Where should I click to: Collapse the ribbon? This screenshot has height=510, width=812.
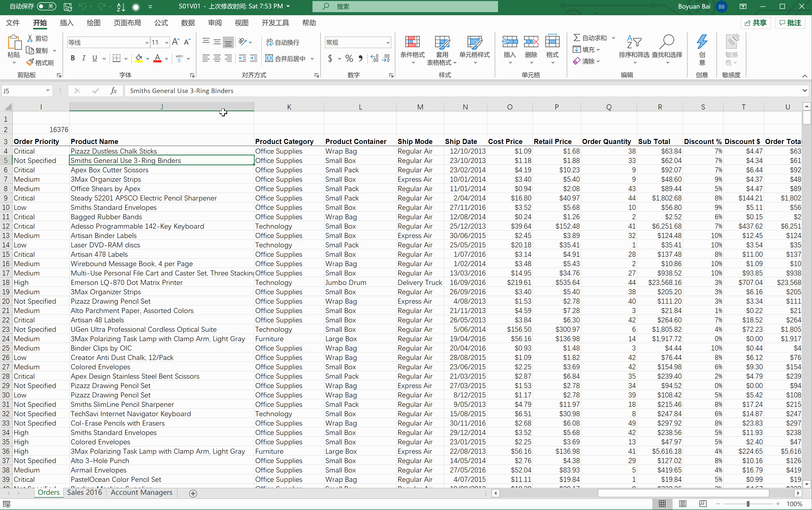pos(805,76)
